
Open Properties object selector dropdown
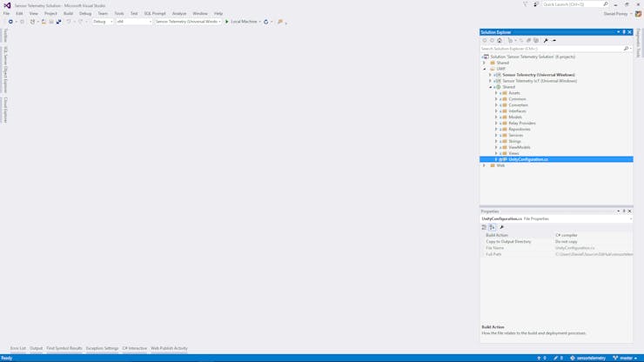click(630, 219)
